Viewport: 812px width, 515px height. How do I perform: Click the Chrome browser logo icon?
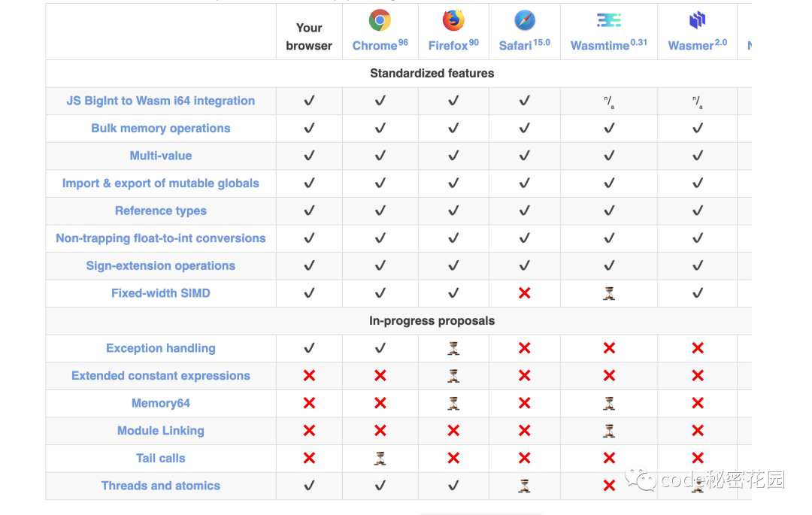coord(380,20)
